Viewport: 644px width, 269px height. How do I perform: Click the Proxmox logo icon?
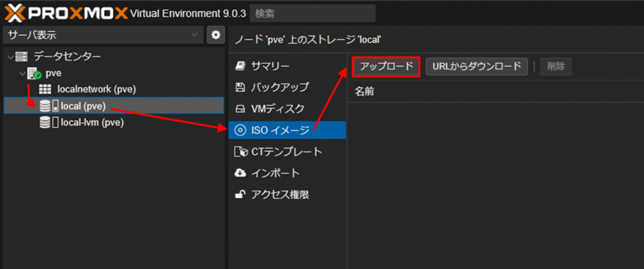click(x=14, y=12)
